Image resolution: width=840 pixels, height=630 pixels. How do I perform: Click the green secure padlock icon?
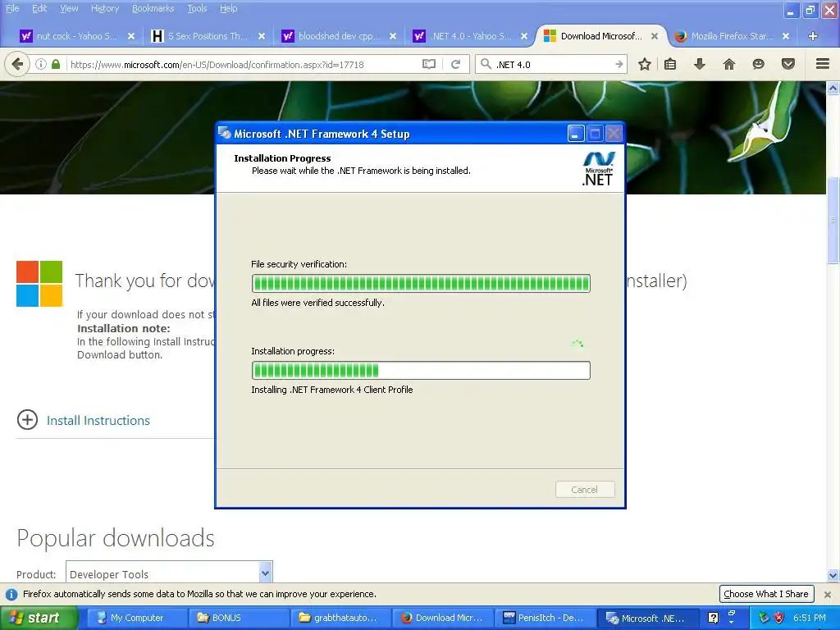(56, 64)
